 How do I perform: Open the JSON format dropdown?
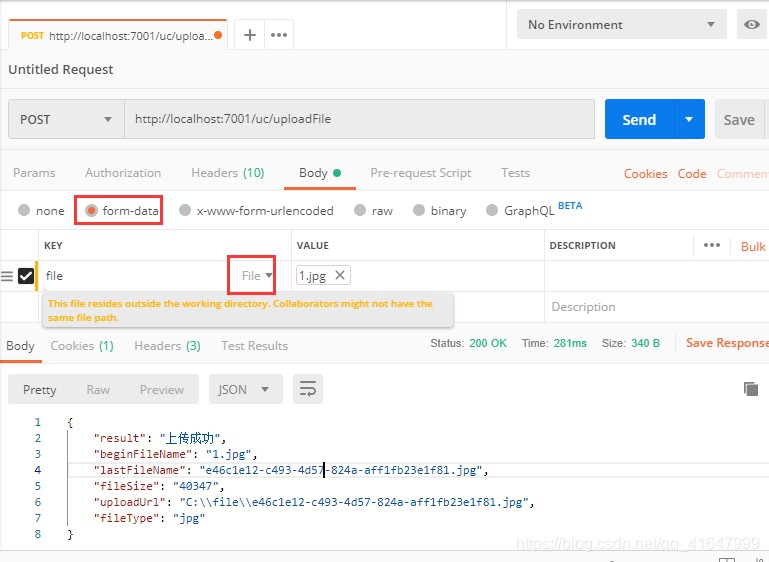245,389
